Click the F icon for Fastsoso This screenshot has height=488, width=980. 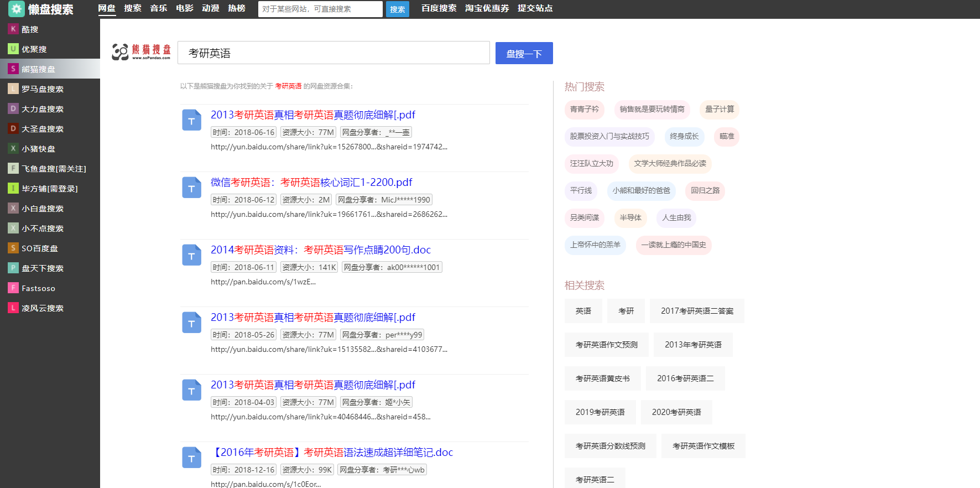tap(13, 288)
